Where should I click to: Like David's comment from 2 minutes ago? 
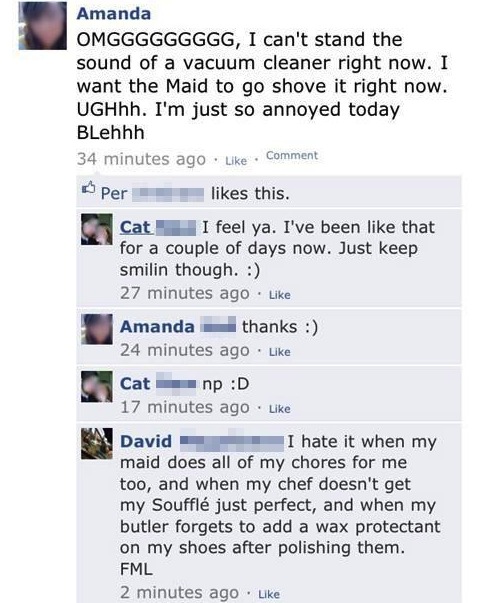(269, 594)
